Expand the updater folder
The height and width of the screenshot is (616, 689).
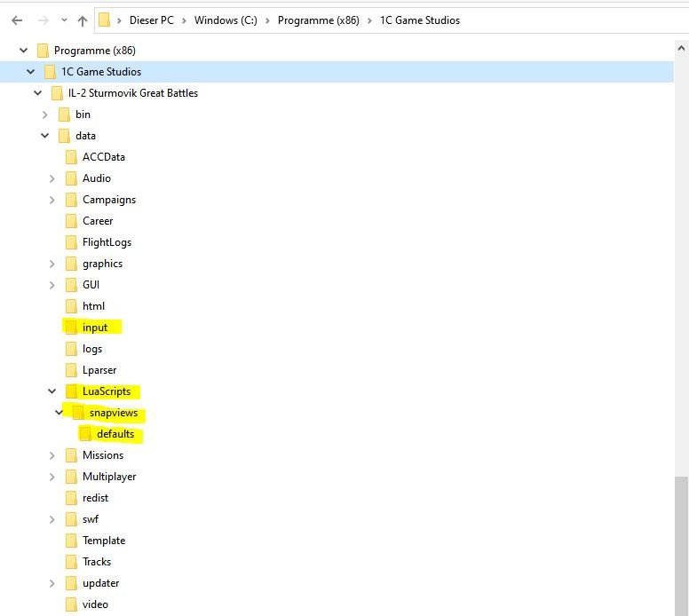pyautogui.click(x=51, y=583)
